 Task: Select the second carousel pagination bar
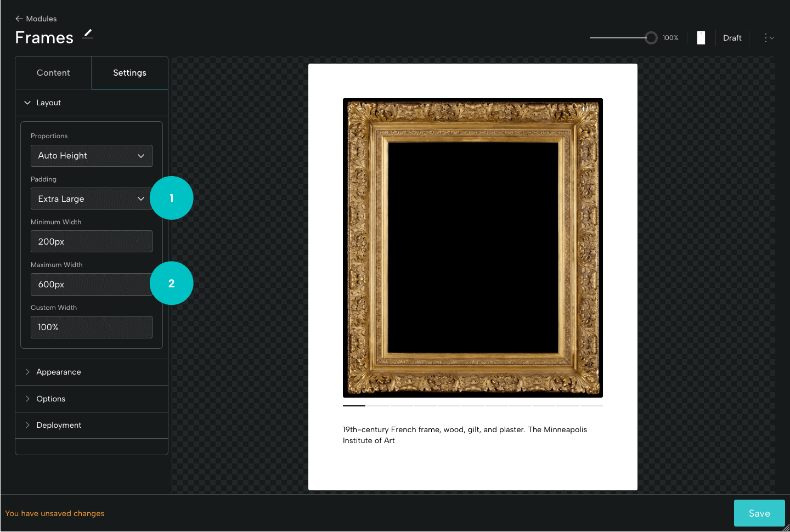(x=377, y=407)
